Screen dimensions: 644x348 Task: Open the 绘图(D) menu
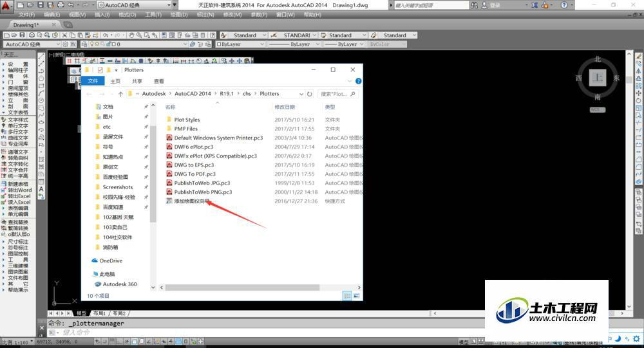pyautogui.click(x=178, y=15)
